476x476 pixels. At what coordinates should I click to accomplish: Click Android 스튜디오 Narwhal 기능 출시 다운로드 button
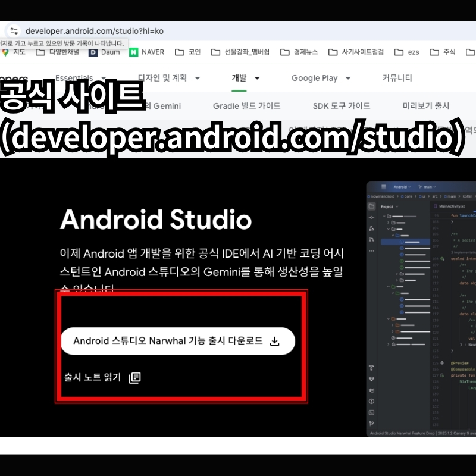coord(178,341)
